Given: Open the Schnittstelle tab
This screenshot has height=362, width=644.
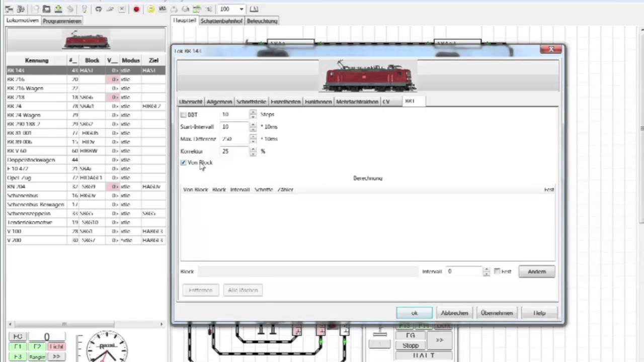Looking at the screenshot, I should point(251,102).
